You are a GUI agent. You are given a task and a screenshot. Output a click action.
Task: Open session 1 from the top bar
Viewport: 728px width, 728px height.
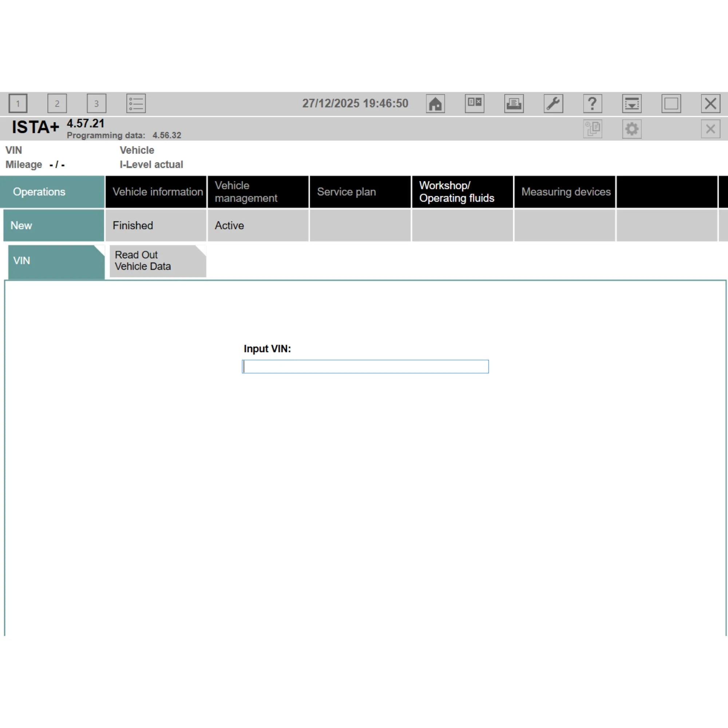point(18,104)
